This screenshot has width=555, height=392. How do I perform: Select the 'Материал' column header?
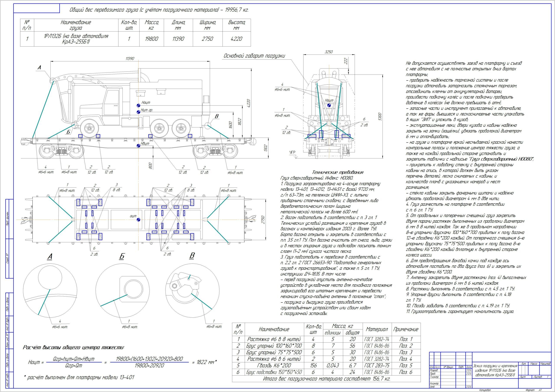point(377,329)
